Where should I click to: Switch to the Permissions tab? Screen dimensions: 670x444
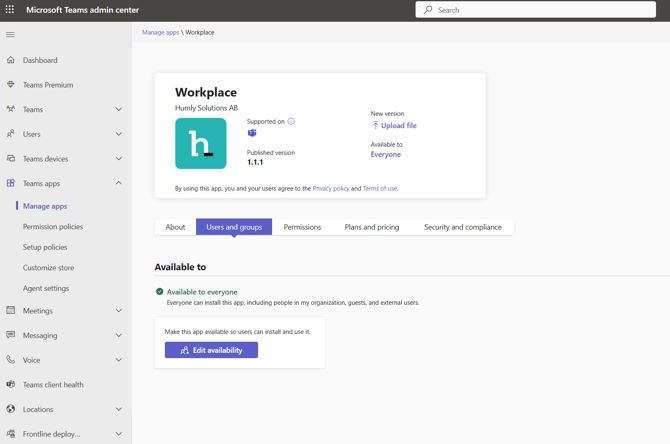pyautogui.click(x=302, y=227)
